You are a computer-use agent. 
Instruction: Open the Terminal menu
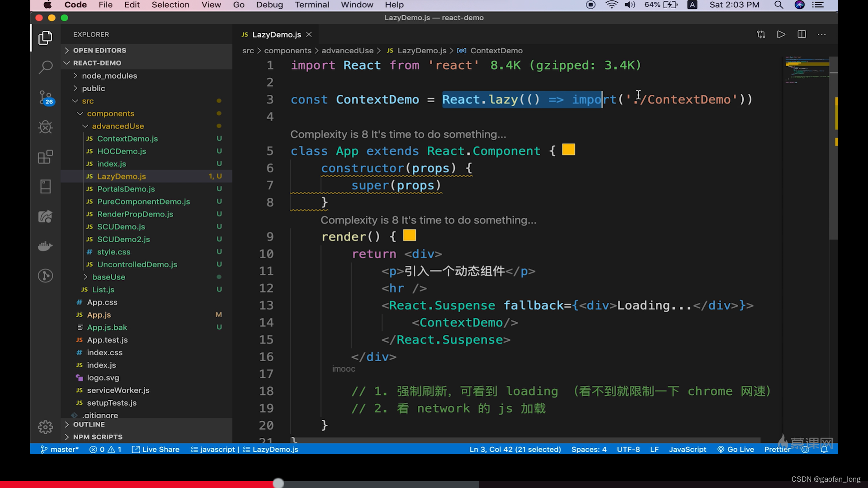point(311,5)
